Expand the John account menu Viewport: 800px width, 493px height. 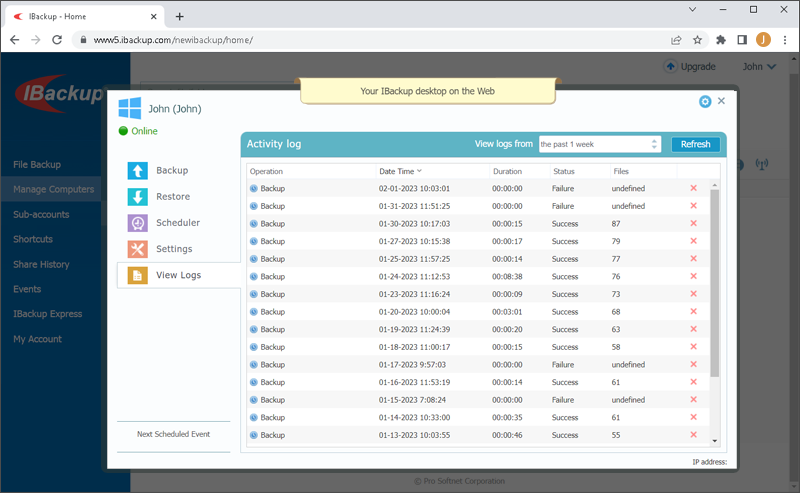(759, 67)
